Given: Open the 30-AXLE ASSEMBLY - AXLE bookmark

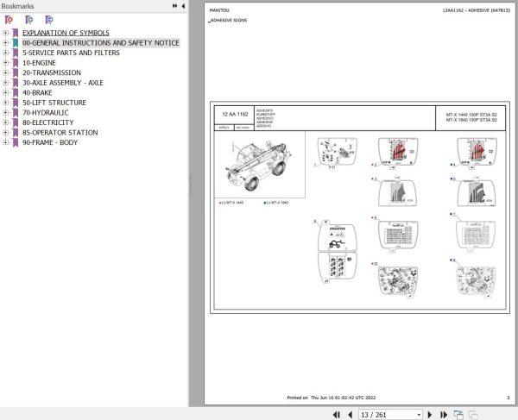Looking at the screenshot, I should tap(63, 83).
